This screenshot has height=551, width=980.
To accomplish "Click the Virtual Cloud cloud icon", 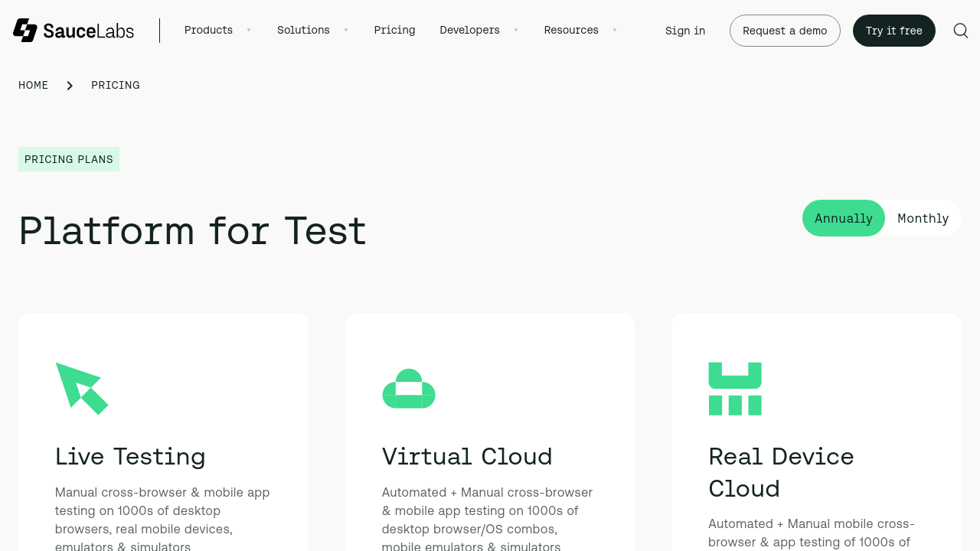I will click(409, 389).
